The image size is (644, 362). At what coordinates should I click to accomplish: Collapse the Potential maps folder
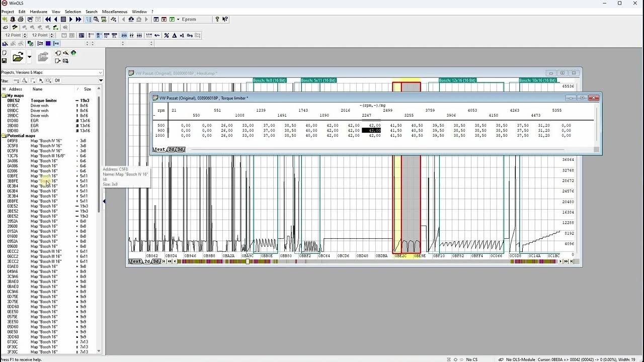(4, 136)
